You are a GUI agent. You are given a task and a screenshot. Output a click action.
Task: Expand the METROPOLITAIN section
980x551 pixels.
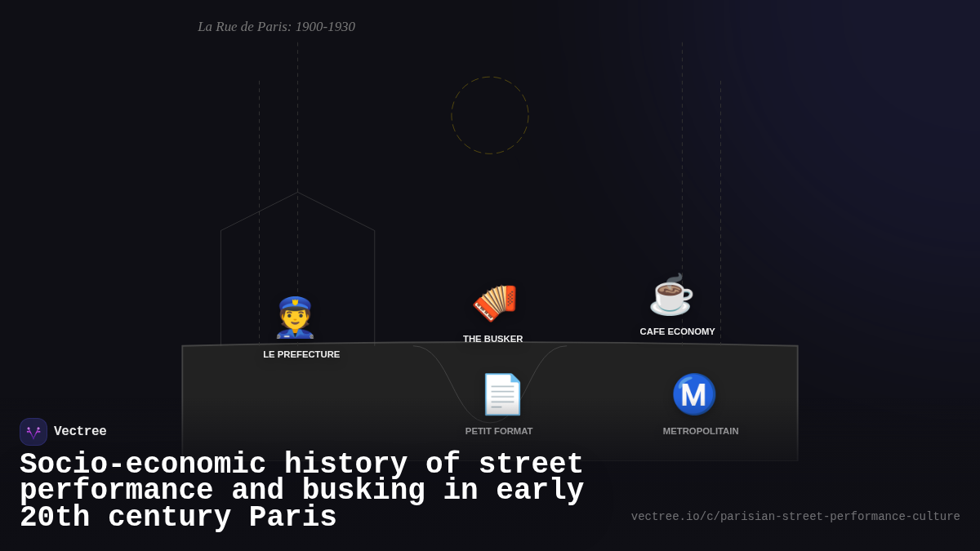(x=700, y=431)
